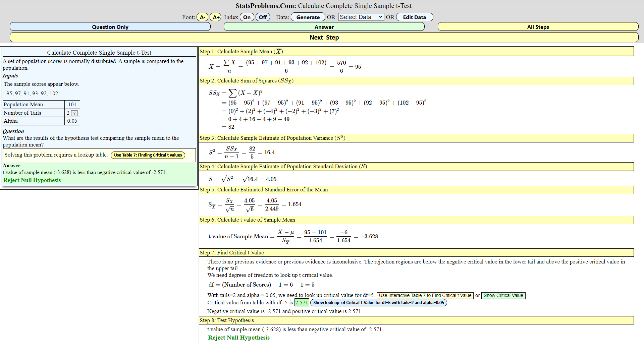
Task: Switch to Answer view
Action: click(324, 27)
